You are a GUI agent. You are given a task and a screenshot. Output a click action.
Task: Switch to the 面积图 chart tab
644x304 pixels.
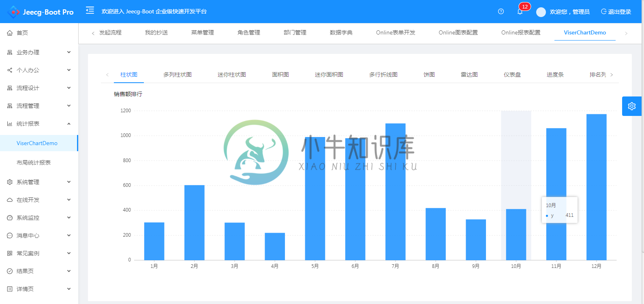click(280, 75)
